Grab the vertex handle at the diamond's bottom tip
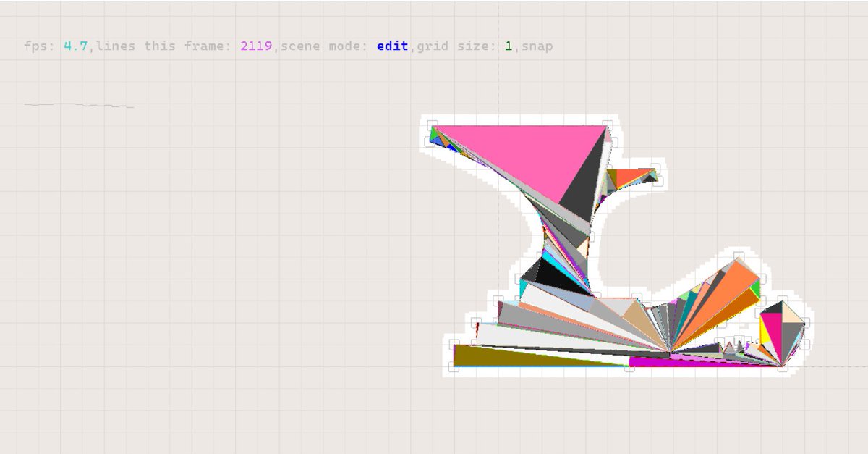The height and width of the screenshot is (454, 868). tap(782, 367)
